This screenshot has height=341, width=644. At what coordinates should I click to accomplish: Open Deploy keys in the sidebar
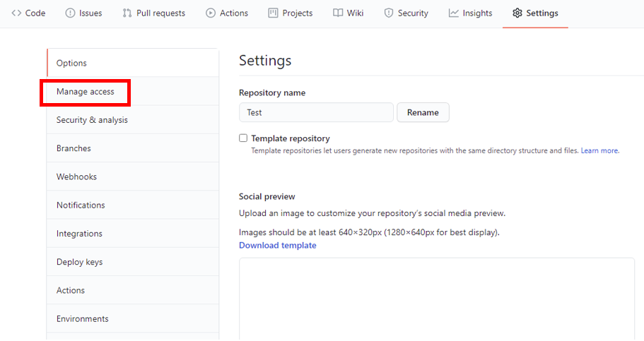pyautogui.click(x=79, y=262)
